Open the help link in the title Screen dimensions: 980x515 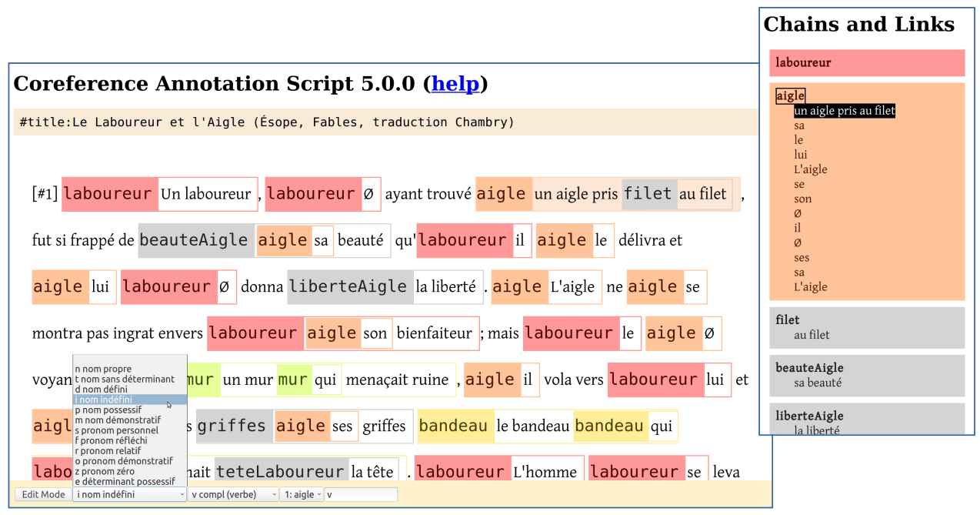pyautogui.click(x=455, y=84)
